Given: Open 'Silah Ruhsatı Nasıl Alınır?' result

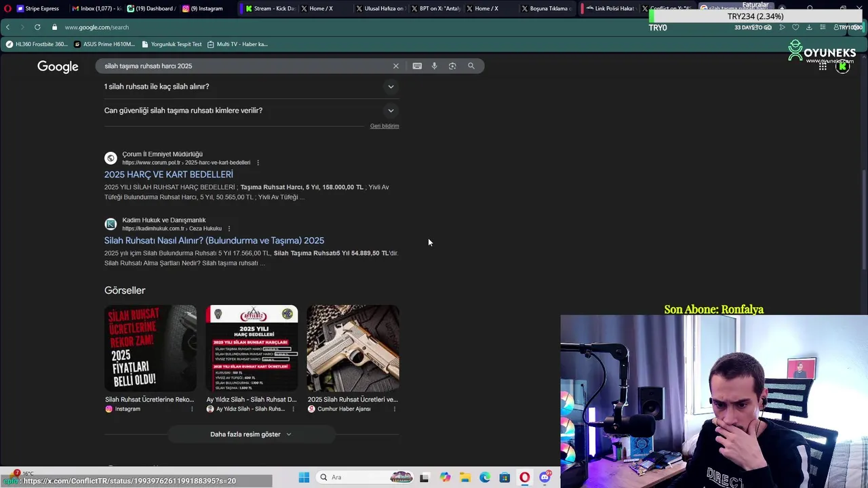Looking at the screenshot, I should tap(214, 241).
